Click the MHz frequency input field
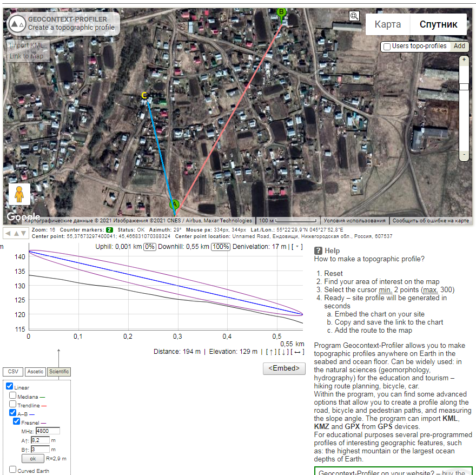The height and width of the screenshot is (475, 476). 48,431
